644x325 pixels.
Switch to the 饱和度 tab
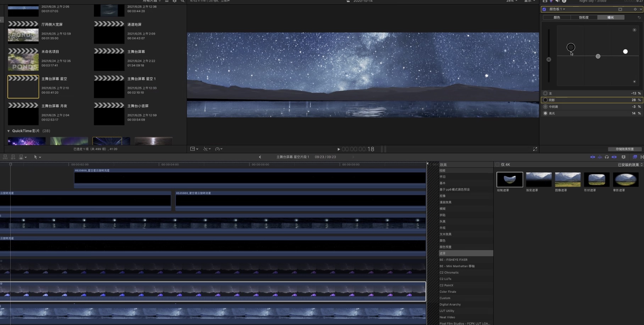pos(584,17)
